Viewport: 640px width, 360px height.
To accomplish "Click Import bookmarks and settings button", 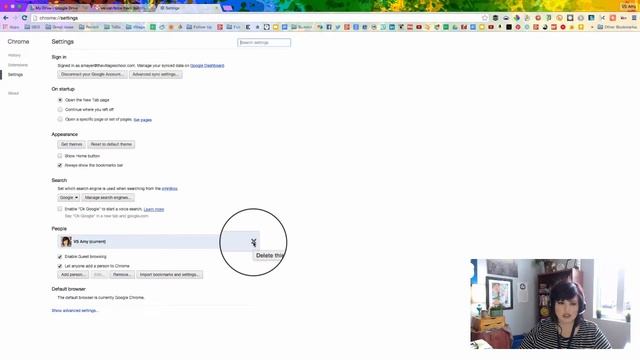I will click(x=169, y=275).
